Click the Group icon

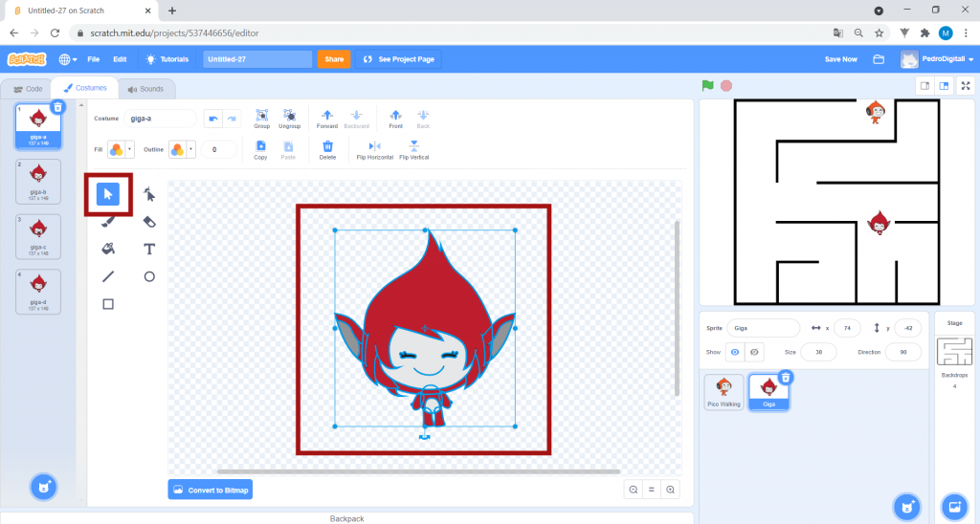262,119
